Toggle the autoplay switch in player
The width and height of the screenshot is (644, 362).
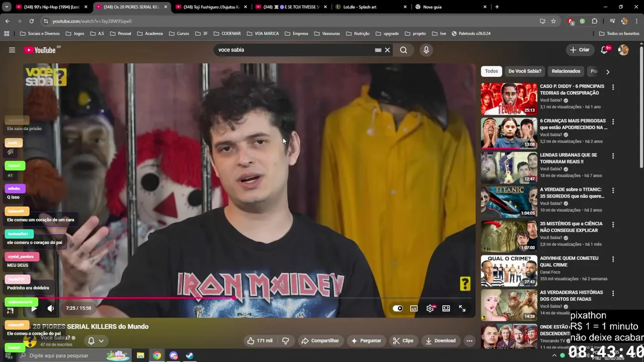(x=397, y=308)
